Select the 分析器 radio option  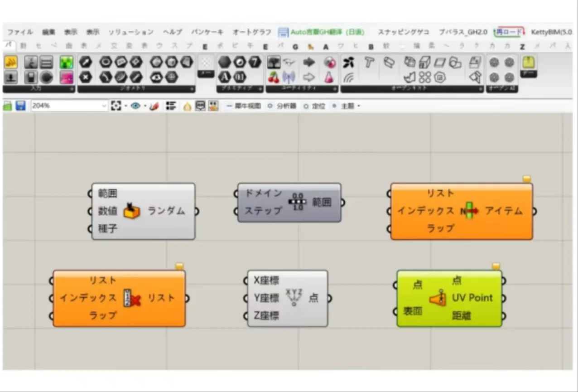282,106
